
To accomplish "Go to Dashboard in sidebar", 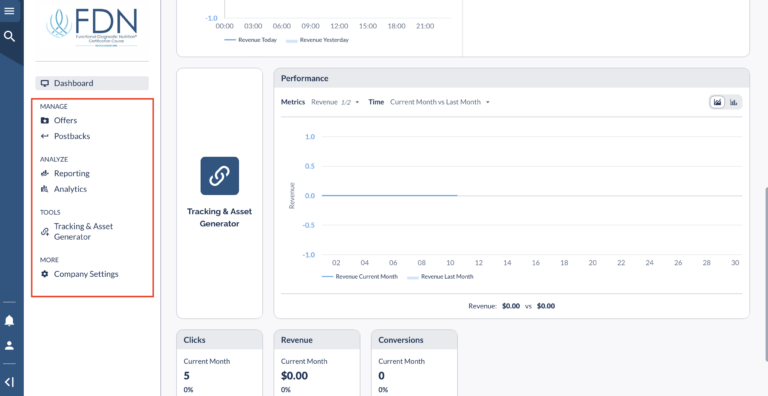I will [x=92, y=83].
